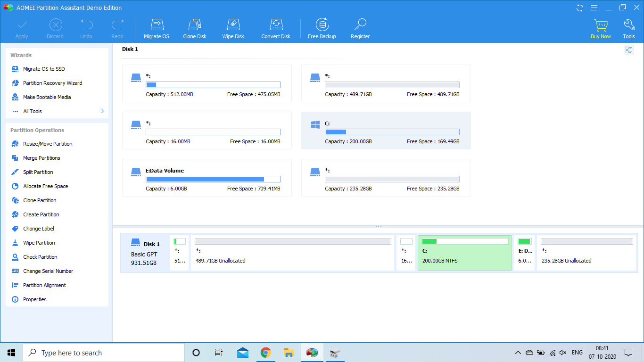Show hidden system tray icons
The width and height of the screenshot is (644, 362).
pyautogui.click(x=518, y=353)
